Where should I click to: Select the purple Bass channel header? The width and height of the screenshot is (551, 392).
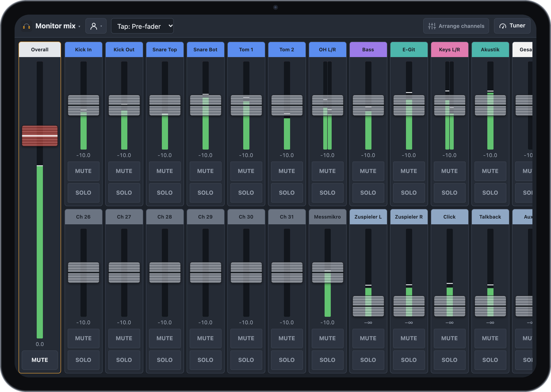click(x=368, y=50)
